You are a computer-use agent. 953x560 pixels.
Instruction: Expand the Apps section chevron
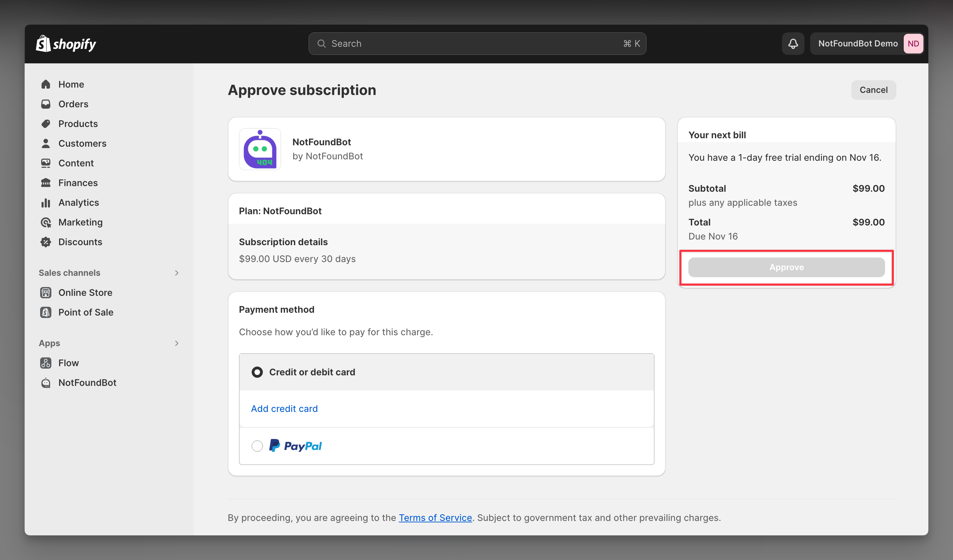click(x=177, y=343)
